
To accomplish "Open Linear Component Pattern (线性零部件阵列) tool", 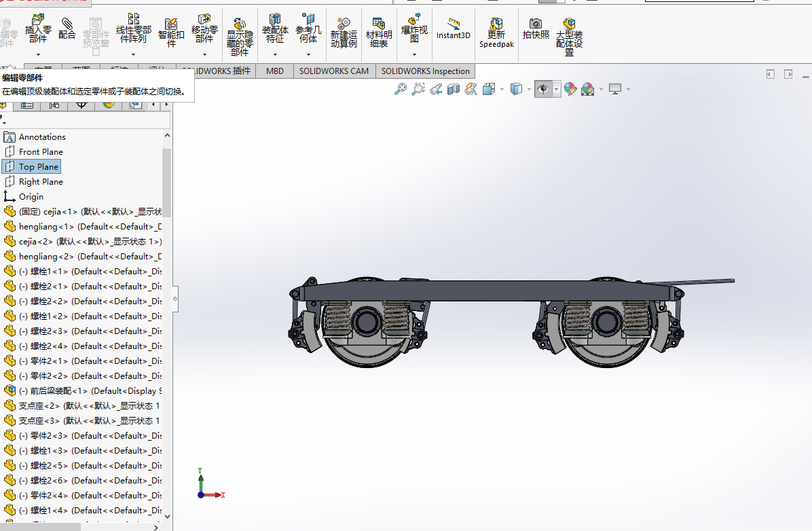I will (x=134, y=29).
